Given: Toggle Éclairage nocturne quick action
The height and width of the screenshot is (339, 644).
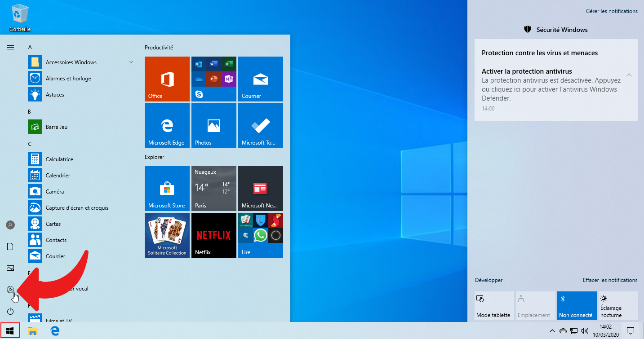Looking at the screenshot, I should point(618,306).
